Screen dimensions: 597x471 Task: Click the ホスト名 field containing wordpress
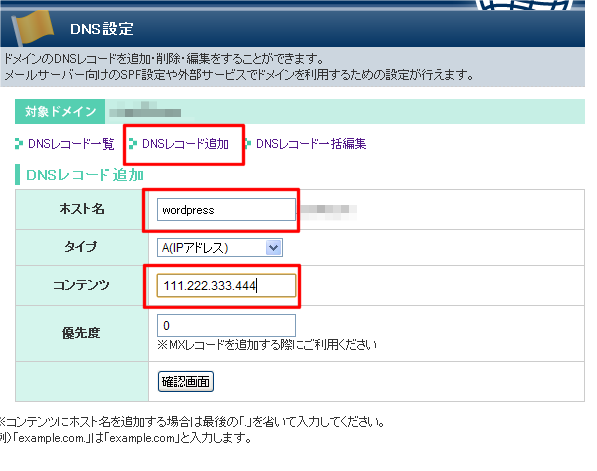pos(226,209)
